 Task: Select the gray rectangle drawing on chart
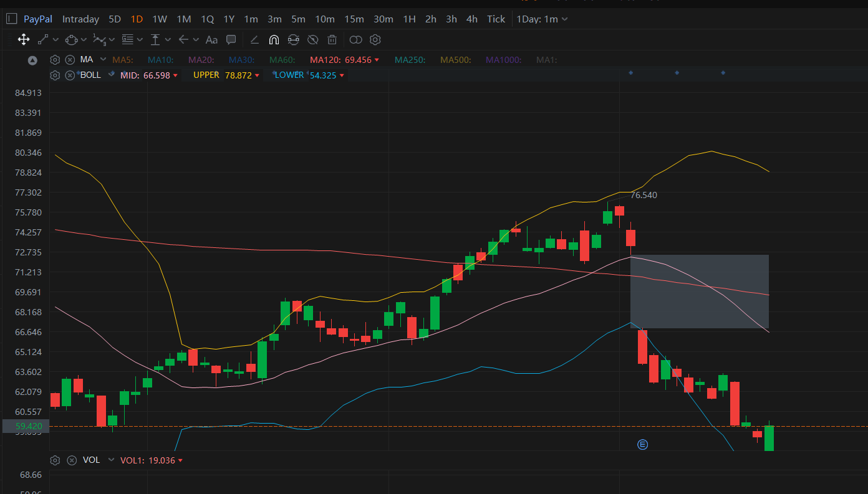[x=699, y=291]
